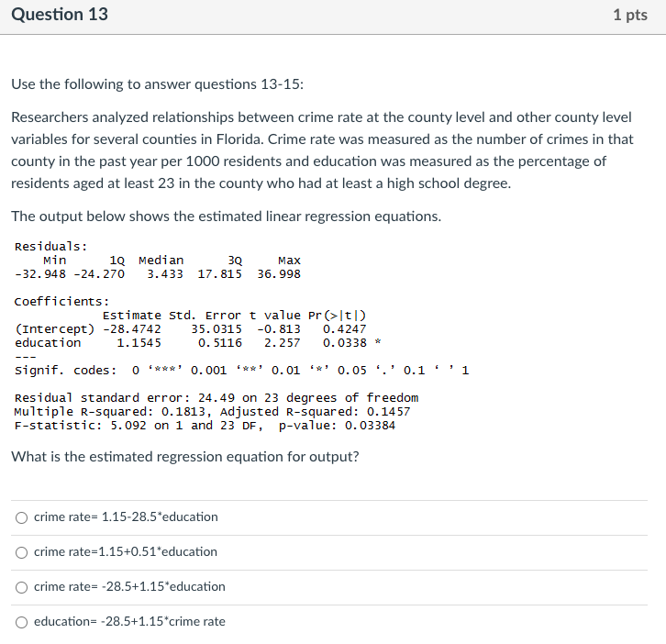This screenshot has height=644, width=666.
Task: Click the '1 pts' label
Action: coord(630,15)
